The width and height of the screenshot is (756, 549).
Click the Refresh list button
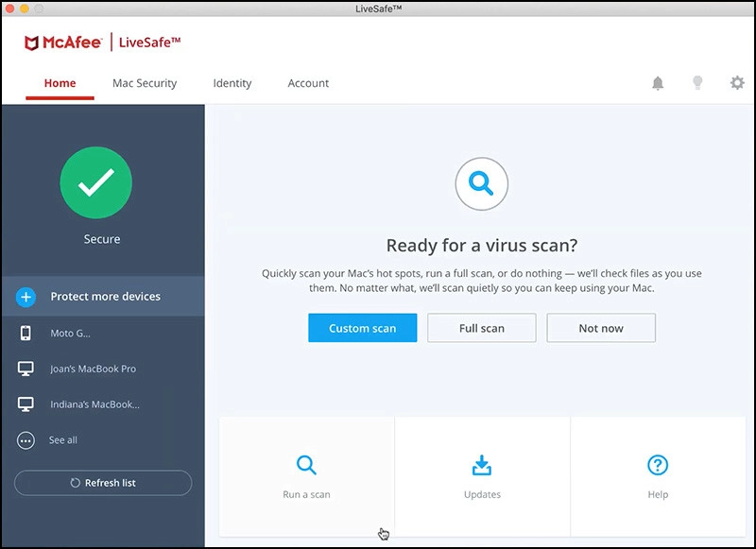pos(103,483)
